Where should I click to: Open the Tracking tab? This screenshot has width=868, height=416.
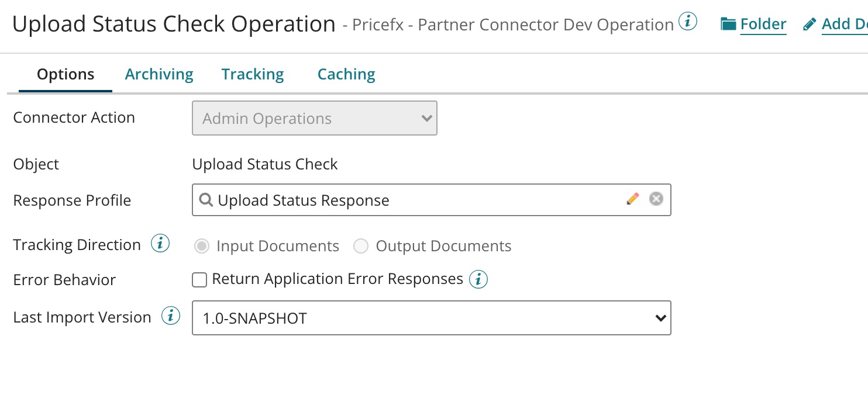253,74
